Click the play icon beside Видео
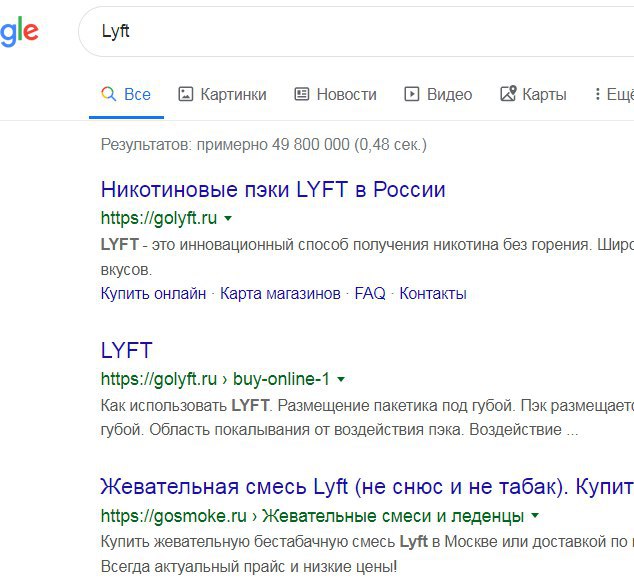Screen dimensions: 634x588 pyautogui.click(x=412, y=94)
